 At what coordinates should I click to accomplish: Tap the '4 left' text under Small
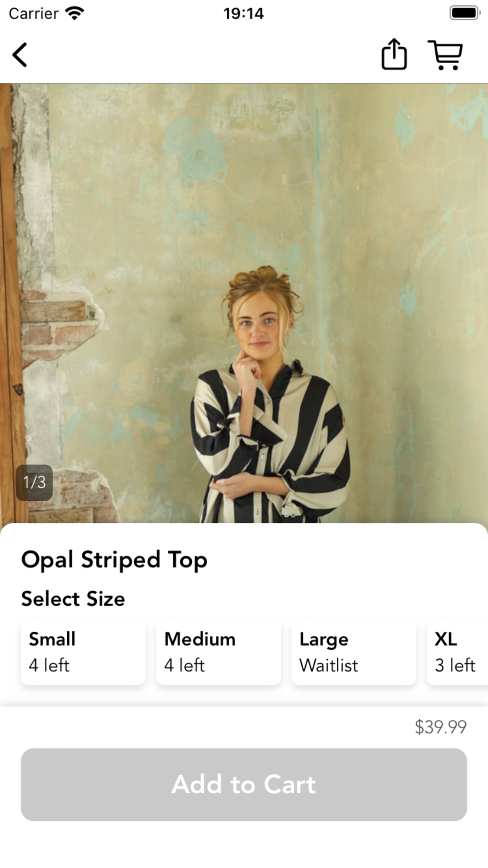(49, 666)
